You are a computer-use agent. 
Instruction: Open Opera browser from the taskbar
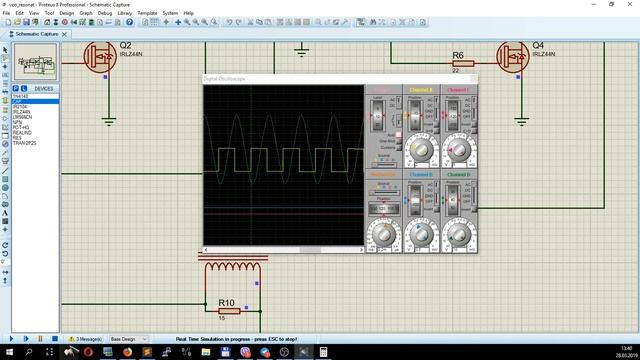pos(88,352)
